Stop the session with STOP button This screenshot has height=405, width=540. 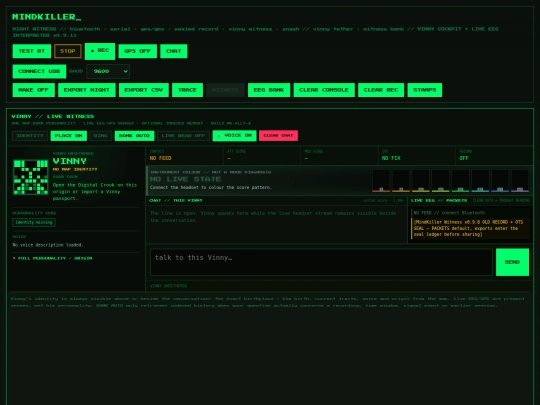pos(68,51)
